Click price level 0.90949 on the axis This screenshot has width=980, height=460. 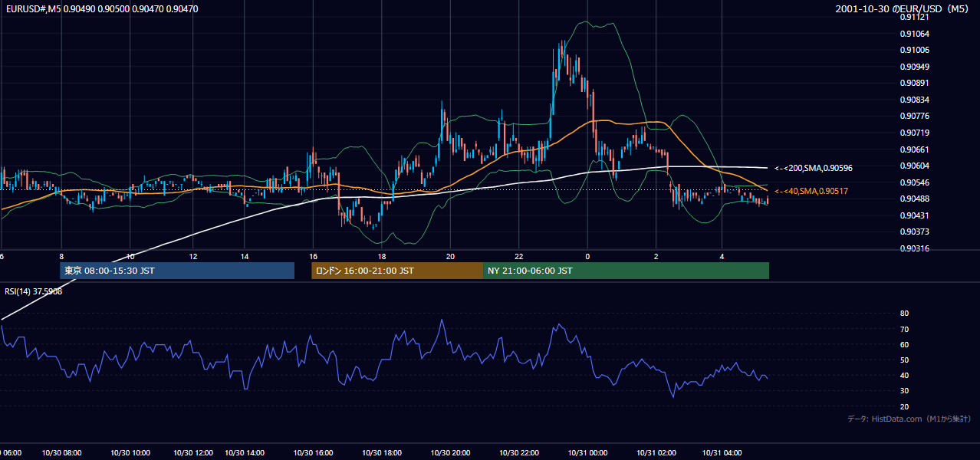(x=914, y=67)
